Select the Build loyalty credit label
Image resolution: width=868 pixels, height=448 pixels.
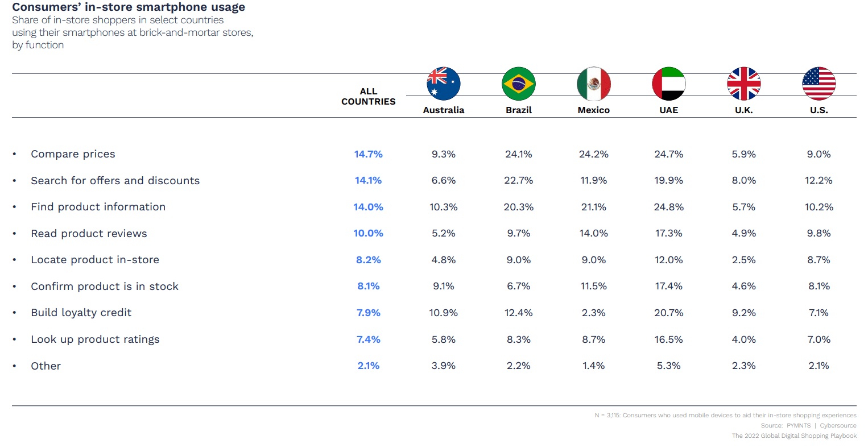point(81,313)
